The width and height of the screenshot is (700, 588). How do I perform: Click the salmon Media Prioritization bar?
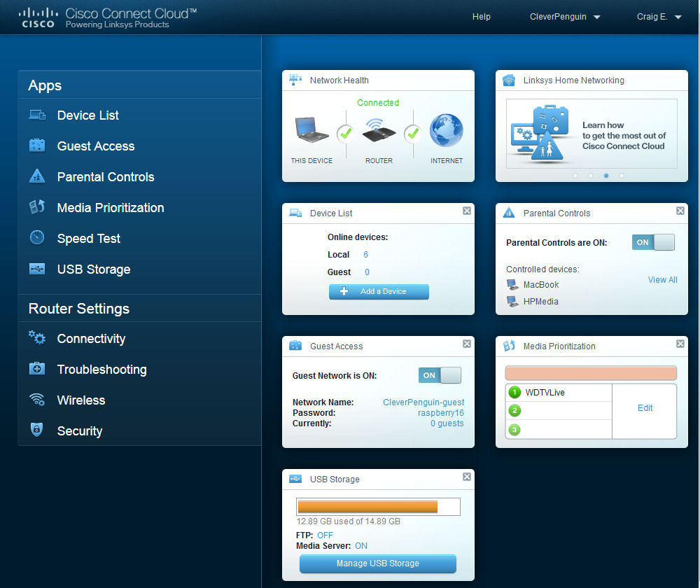point(591,373)
